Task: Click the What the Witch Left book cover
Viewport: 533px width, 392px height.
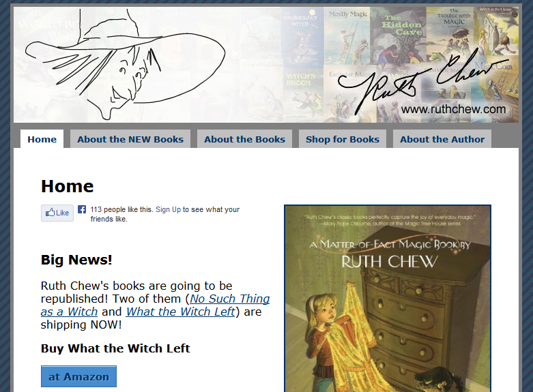Action: tap(388, 298)
